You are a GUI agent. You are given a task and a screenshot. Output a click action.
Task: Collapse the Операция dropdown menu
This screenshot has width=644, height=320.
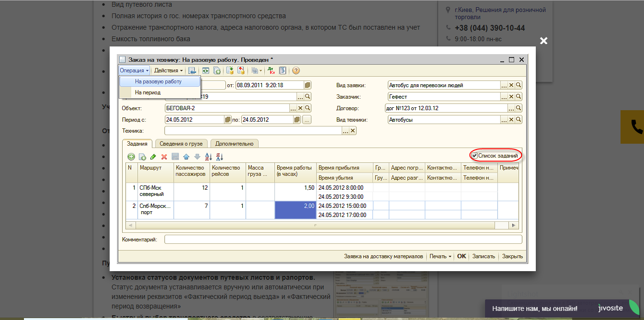tap(135, 70)
